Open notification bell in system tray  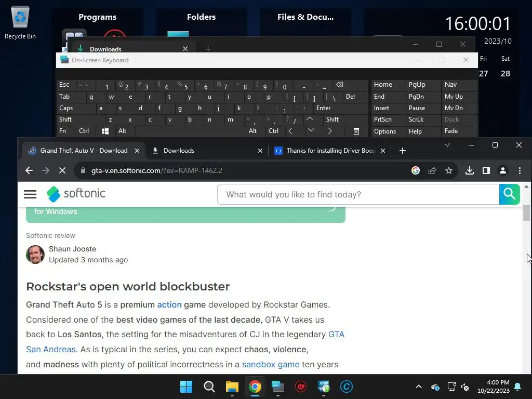[x=518, y=387]
